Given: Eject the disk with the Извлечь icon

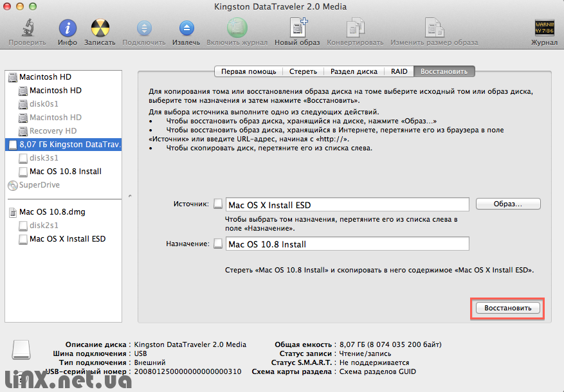Looking at the screenshot, I should tap(186, 28).
